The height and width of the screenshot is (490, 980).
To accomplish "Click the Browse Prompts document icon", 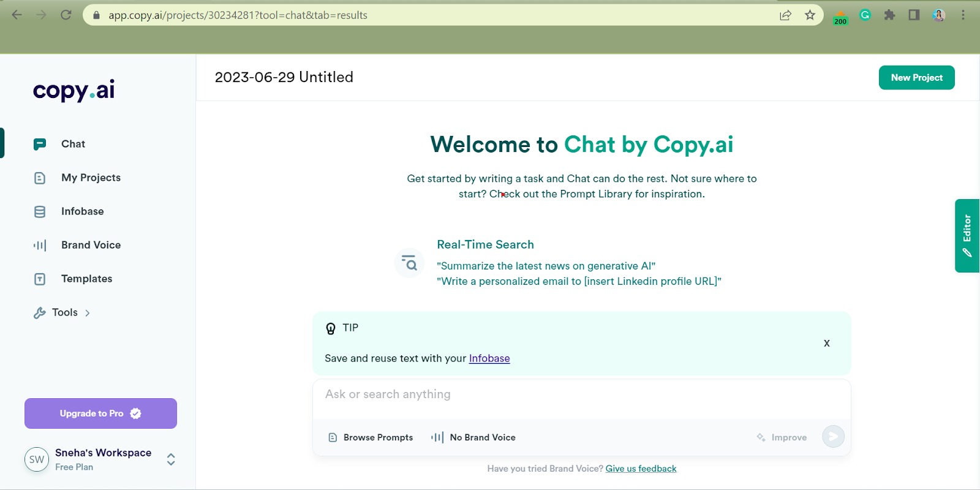I will click(333, 437).
